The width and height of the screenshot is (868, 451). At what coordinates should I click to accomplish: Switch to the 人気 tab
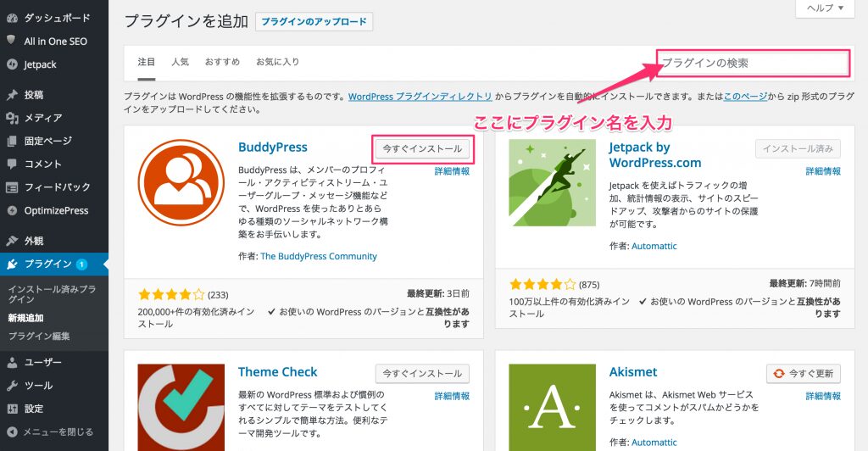click(x=180, y=62)
